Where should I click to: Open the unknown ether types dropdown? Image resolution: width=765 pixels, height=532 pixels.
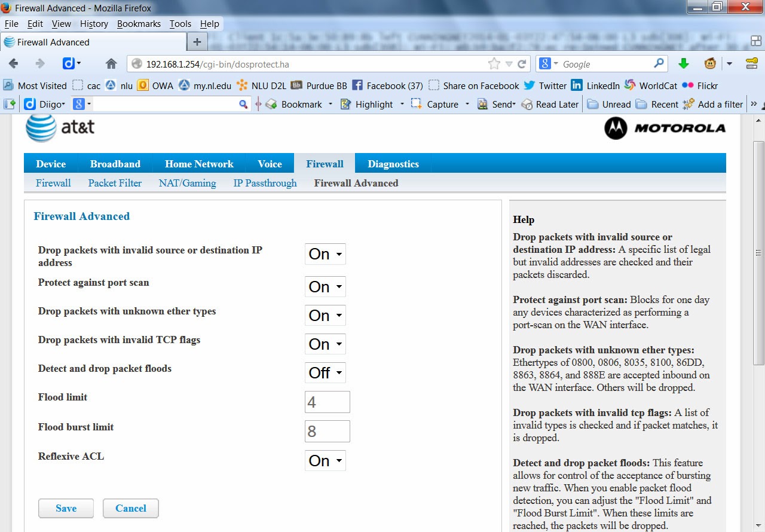tap(325, 316)
